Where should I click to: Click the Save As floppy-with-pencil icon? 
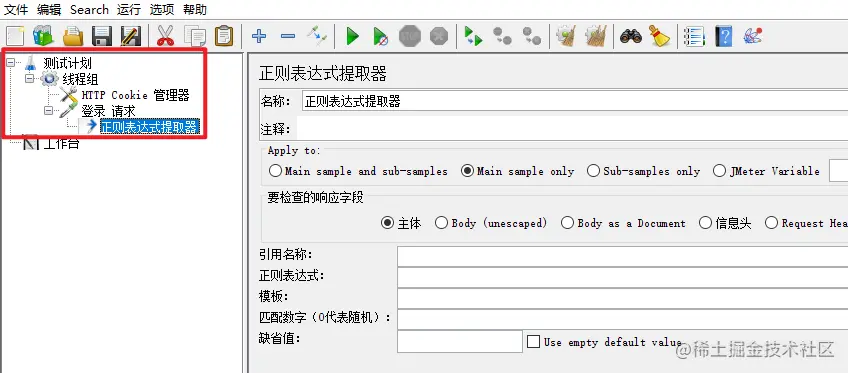(x=131, y=36)
